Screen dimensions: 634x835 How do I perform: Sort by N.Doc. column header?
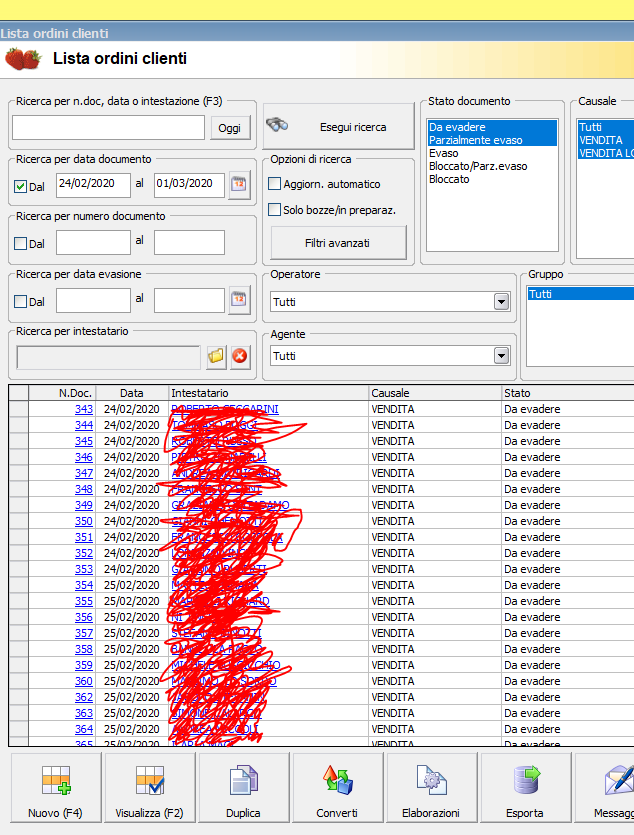pyautogui.click(x=62, y=393)
